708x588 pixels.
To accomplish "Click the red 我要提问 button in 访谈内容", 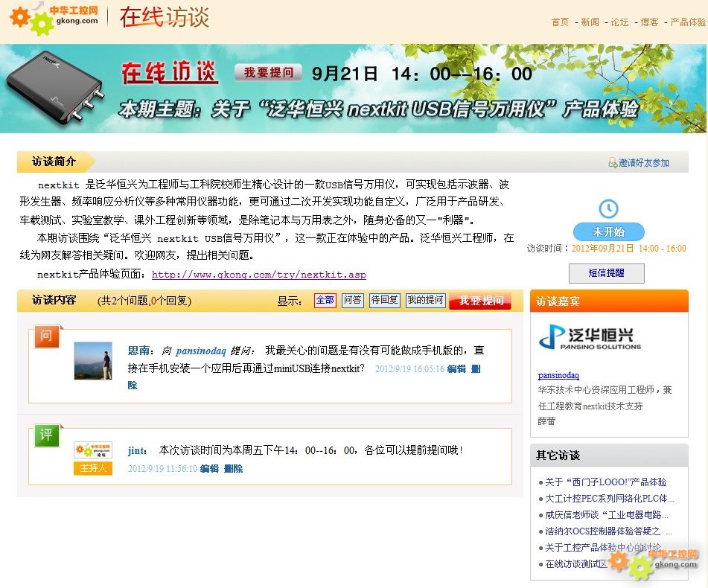I will click(480, 301).
